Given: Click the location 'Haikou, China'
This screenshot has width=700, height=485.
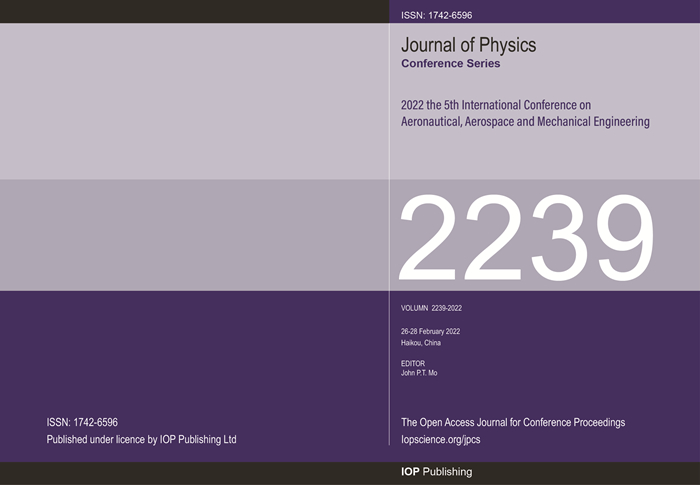Looking at the screenshot, I should [x=421, y=343].
